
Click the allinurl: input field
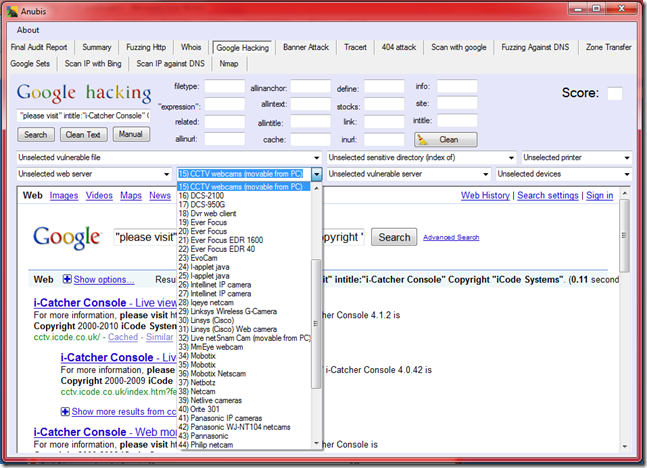pyautogui.click(x=224, y=139)
